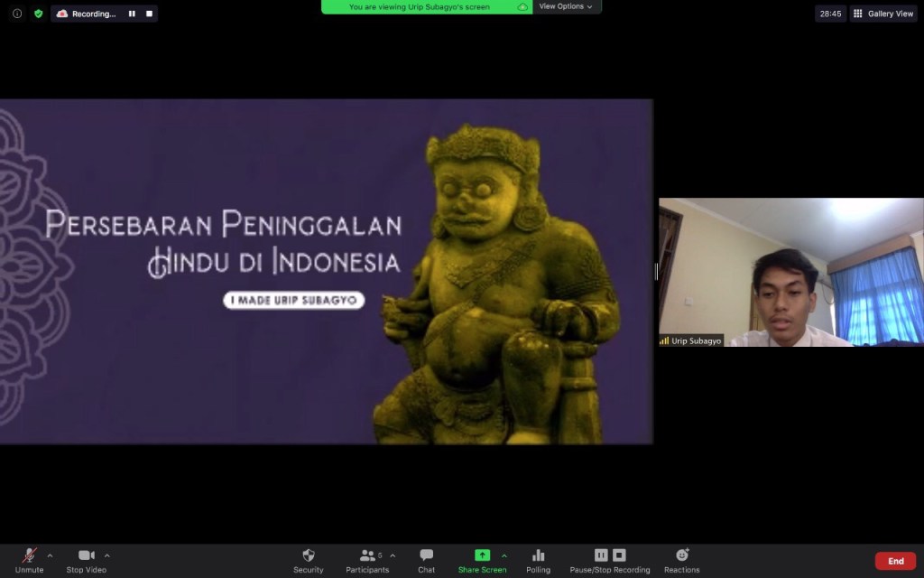Open the Chat panel
Screen dimensions: 924x578
click(426, 559)
